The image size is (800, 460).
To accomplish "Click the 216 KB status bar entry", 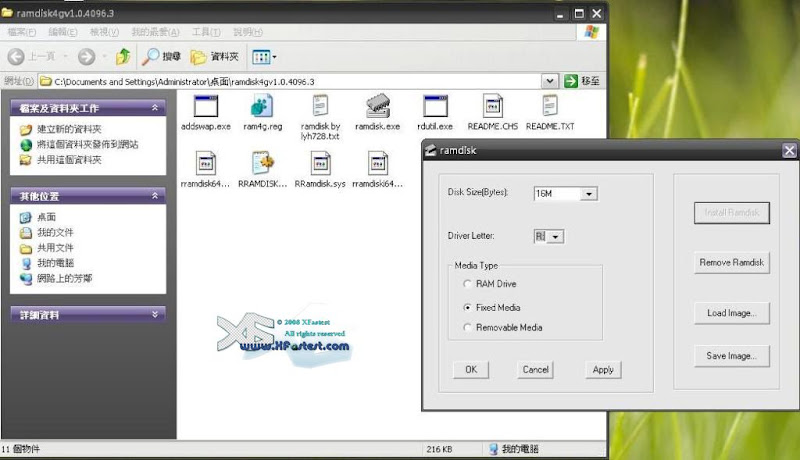I will [439, 449].
